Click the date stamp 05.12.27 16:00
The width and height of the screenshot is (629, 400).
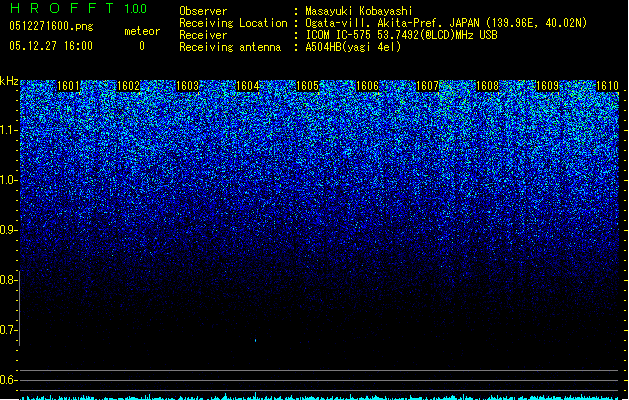(51, 46)
